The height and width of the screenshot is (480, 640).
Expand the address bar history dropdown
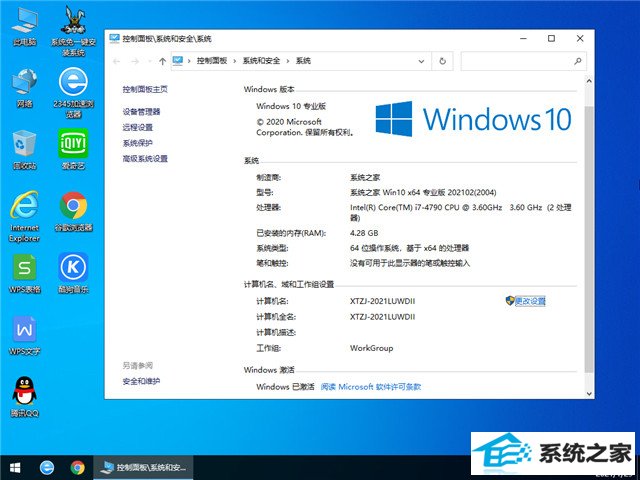pyautogui.click(x=421, y=61)
